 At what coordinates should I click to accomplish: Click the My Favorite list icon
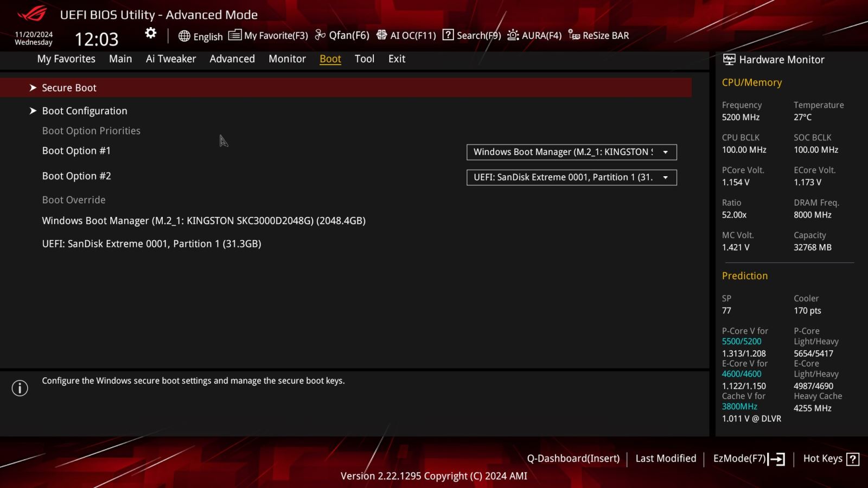(235, 35)
